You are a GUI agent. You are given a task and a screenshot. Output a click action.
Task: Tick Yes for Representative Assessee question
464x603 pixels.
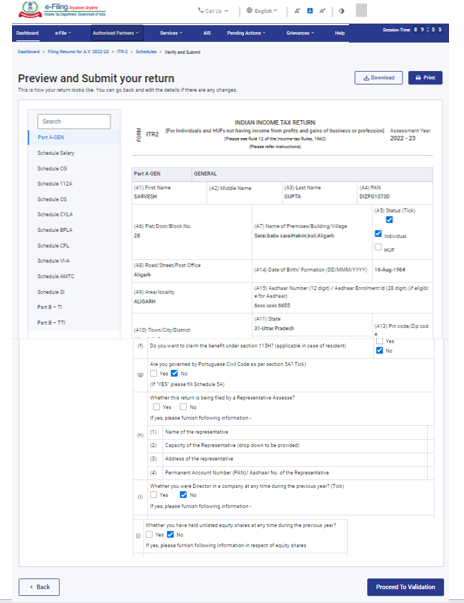(156, 406)
